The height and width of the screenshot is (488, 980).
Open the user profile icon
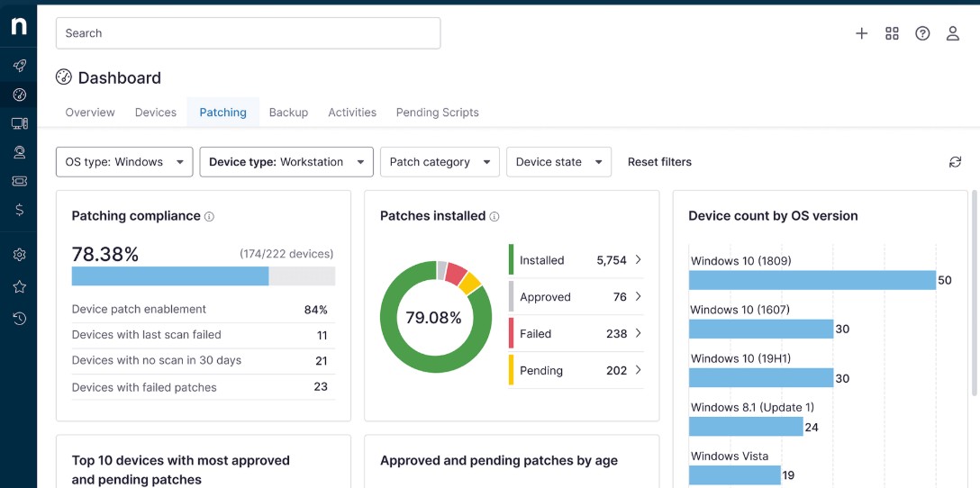click(952, 33)
